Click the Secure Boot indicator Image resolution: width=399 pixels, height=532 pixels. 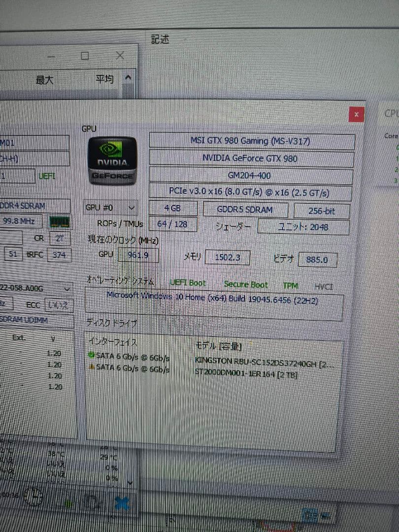246,285
